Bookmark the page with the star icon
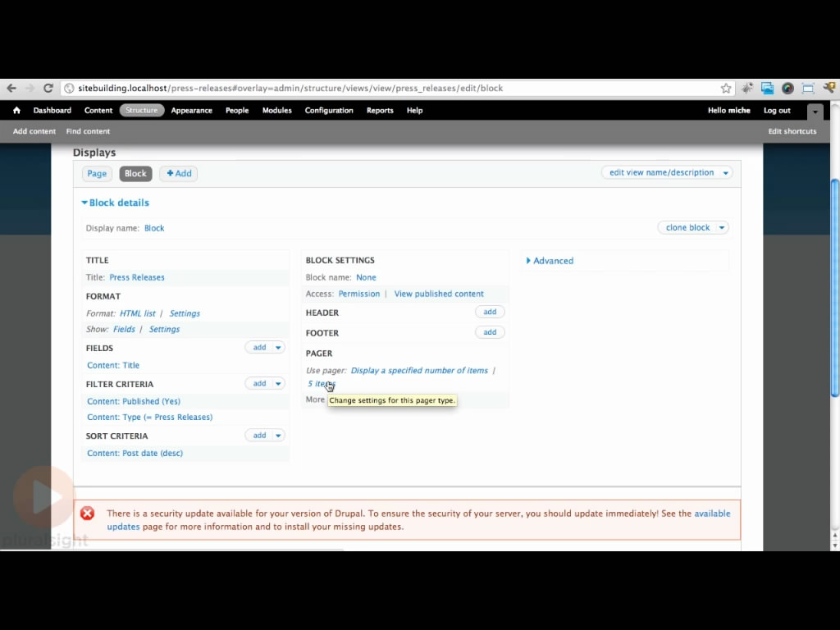The image size is (840, 630). click(726, 89)
